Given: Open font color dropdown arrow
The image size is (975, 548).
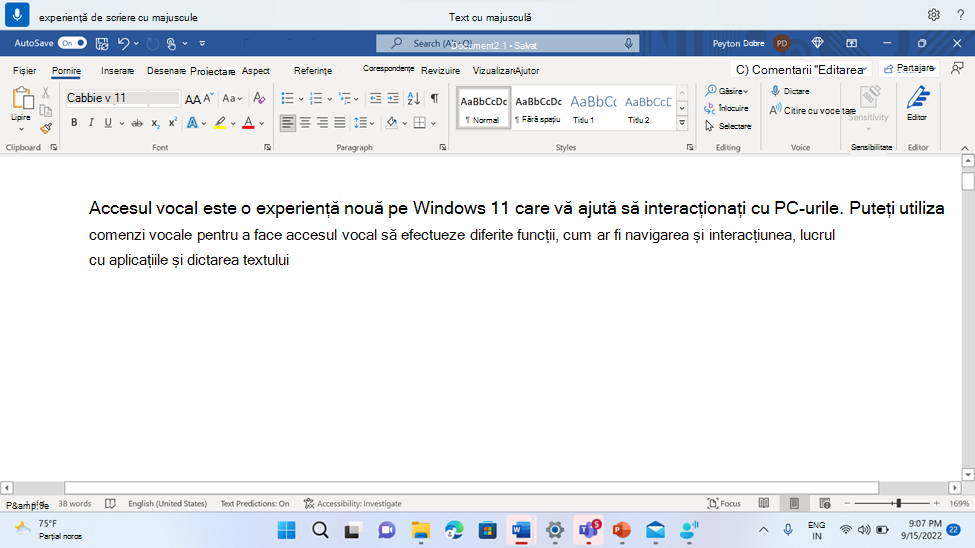Looking at the screenshot, I should pos(262,123).
